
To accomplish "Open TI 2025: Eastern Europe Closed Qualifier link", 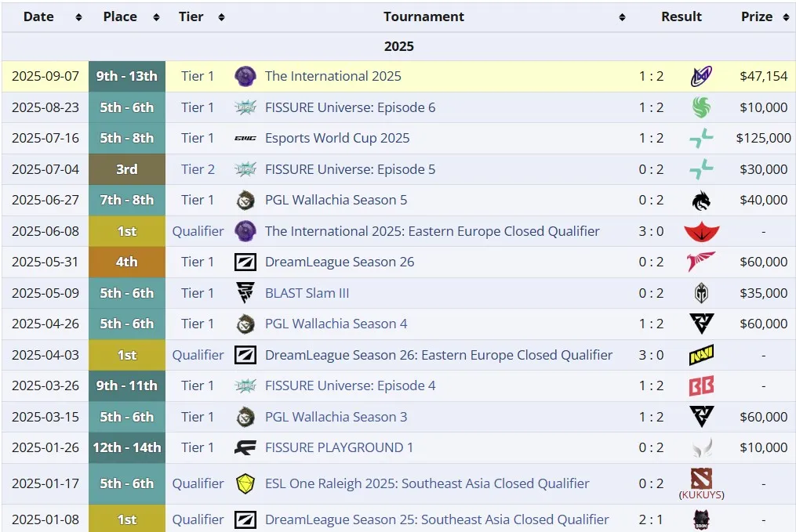I will [432, 231].
